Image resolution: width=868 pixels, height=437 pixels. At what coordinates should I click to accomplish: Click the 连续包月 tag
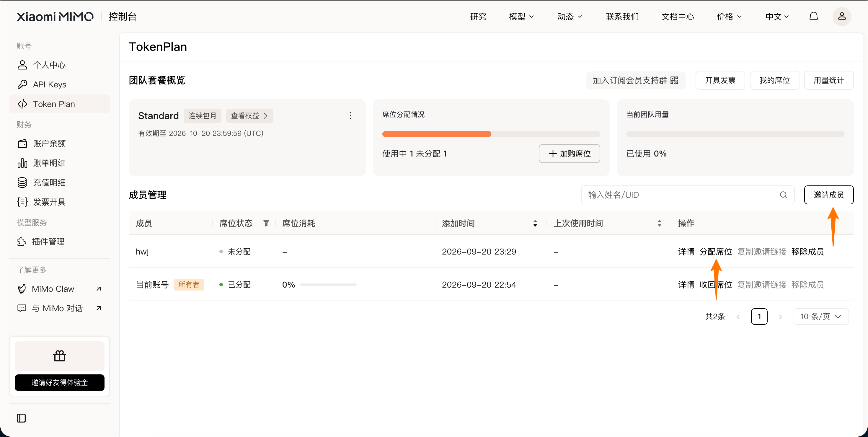click(202, 115)
